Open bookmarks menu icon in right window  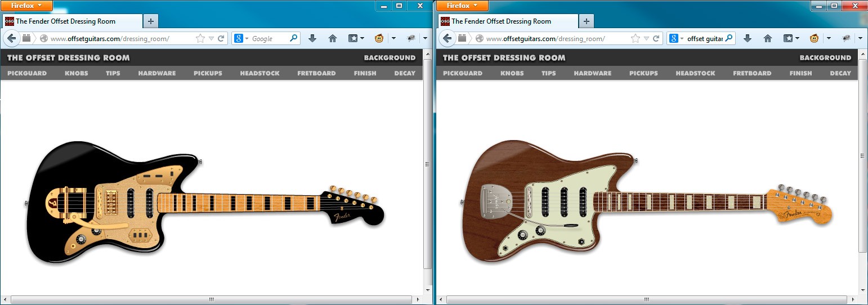tap(791, 38)
